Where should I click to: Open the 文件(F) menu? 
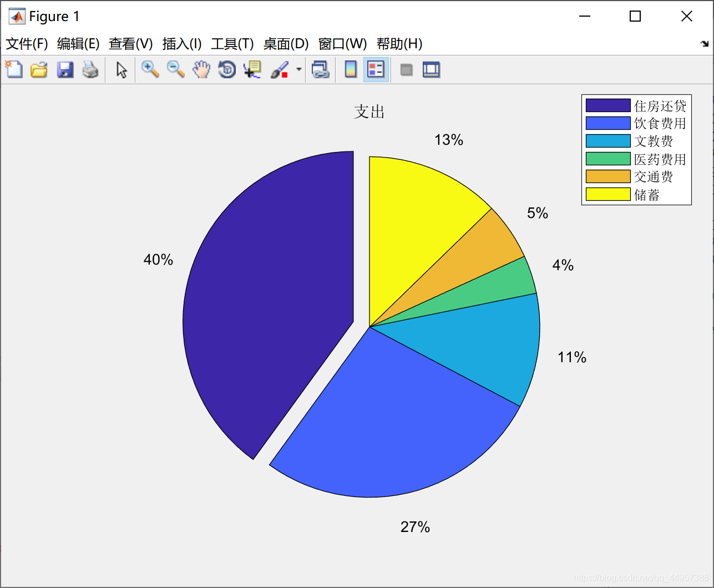27,44
